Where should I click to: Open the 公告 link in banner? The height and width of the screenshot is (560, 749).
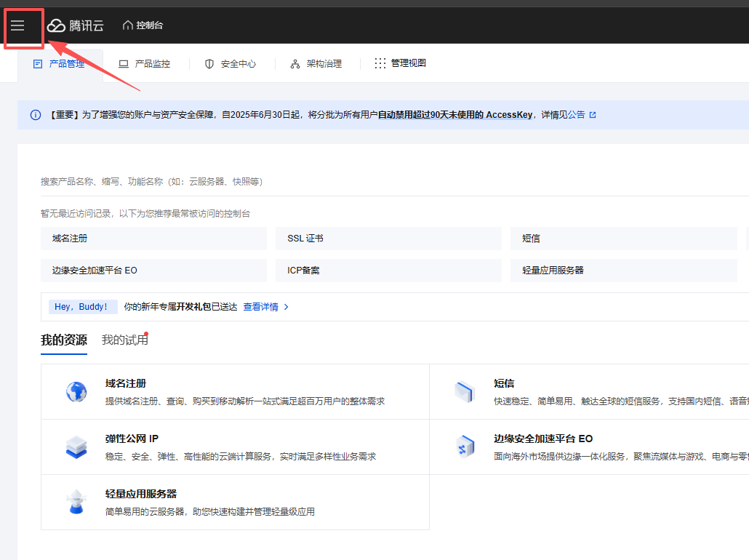pos(577,115)
